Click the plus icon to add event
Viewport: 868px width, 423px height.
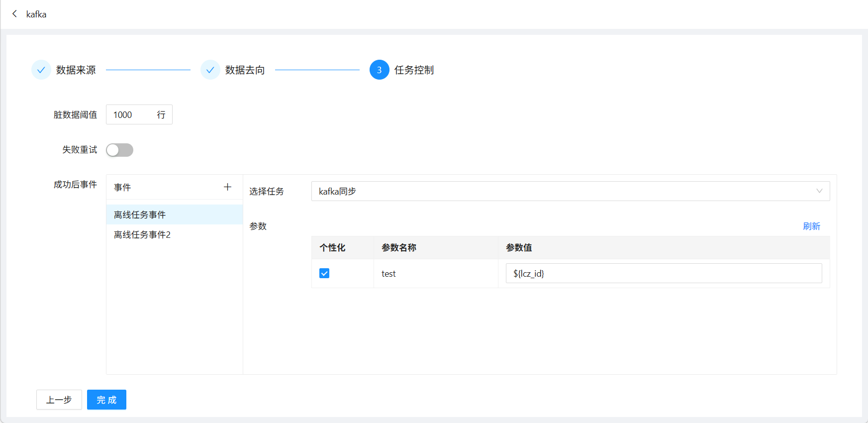tap(227, 187)
